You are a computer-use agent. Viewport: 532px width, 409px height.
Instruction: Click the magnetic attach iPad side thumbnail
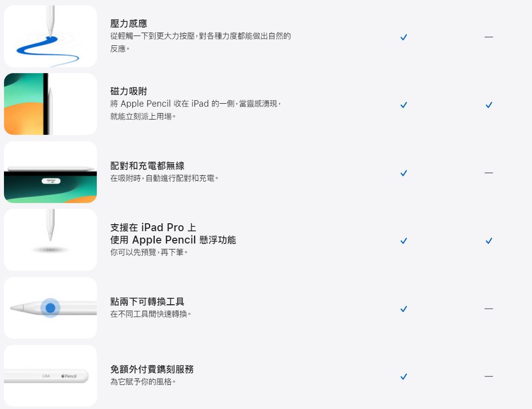[50, 104]
